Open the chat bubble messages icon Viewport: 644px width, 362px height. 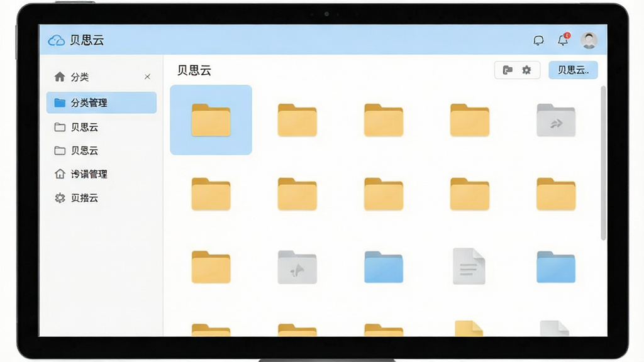pyautogui.click(x=538, y=40)
